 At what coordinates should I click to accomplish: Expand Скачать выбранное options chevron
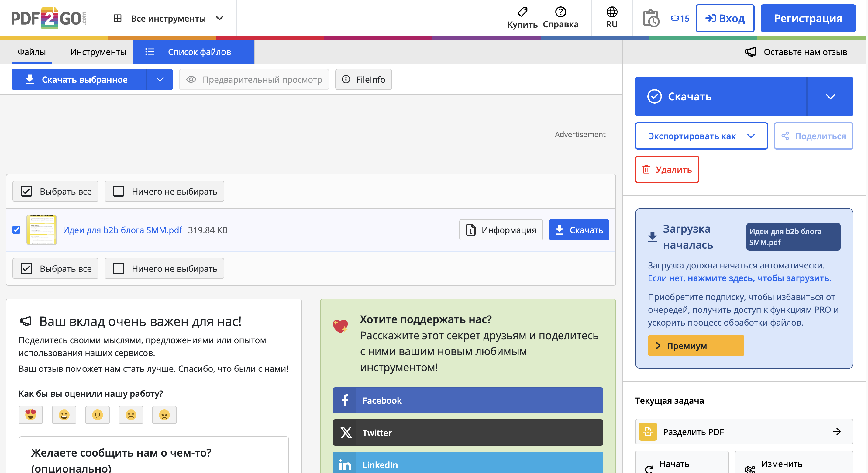(x=160, y=79)
